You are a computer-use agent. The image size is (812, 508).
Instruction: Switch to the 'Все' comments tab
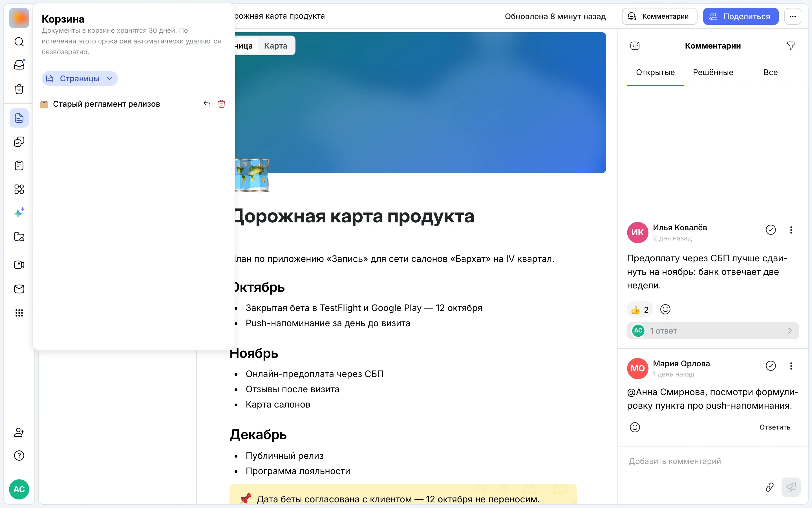point(770,73)
